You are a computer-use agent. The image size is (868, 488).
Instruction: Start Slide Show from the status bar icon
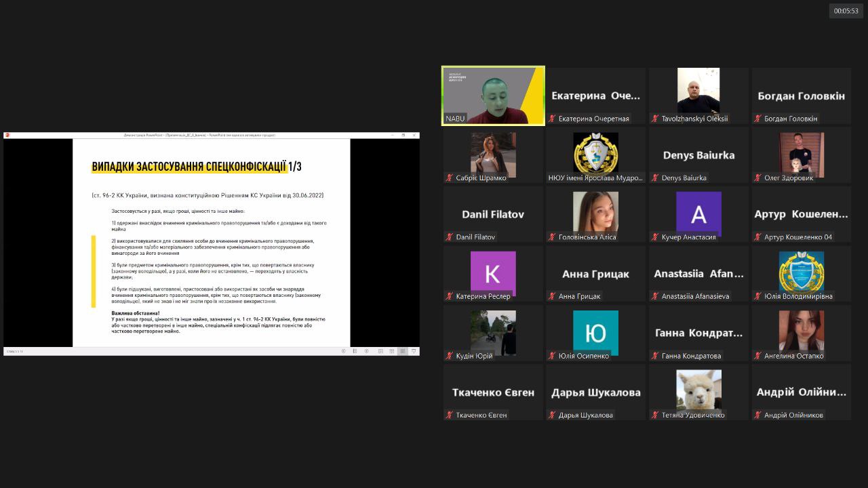pyautogui.click(x=414, y=351)
